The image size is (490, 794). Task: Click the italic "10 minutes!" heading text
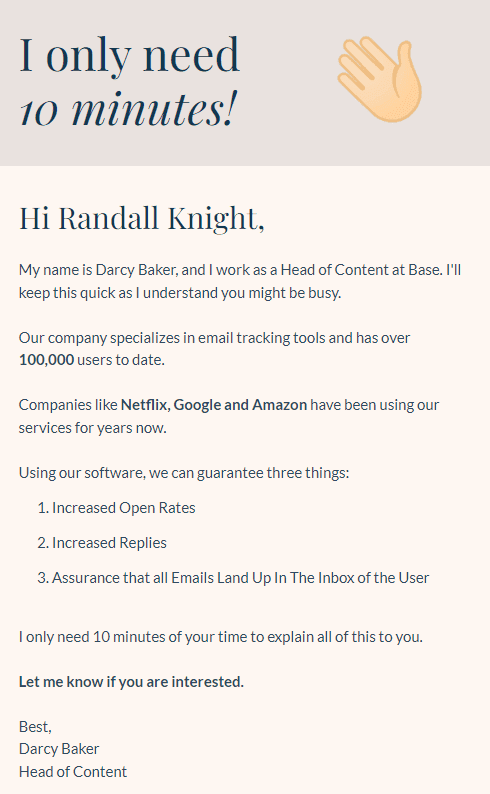point(129,108)
